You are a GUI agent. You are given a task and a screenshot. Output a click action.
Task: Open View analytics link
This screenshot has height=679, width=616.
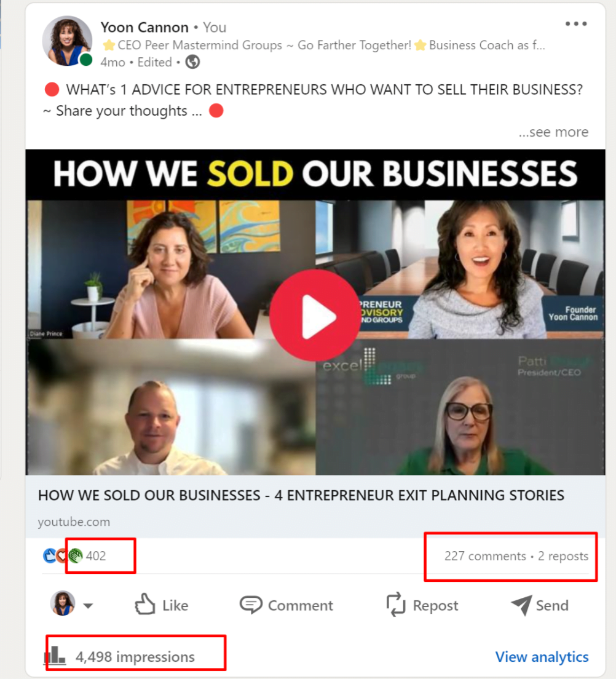(x=542, y=657)
